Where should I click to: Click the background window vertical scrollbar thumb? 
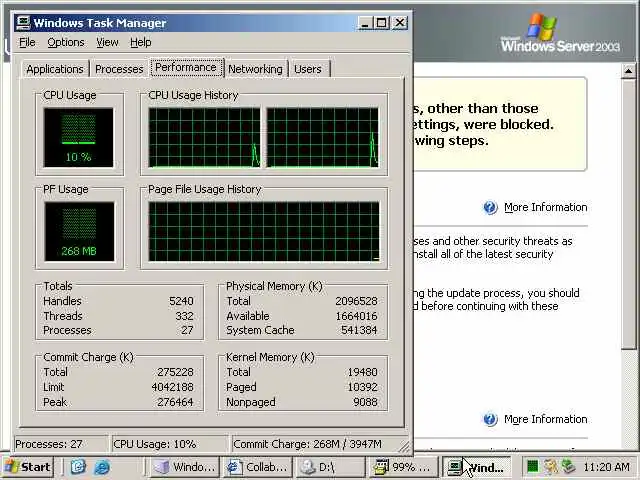pyautogui.click(x=629, y=214)
